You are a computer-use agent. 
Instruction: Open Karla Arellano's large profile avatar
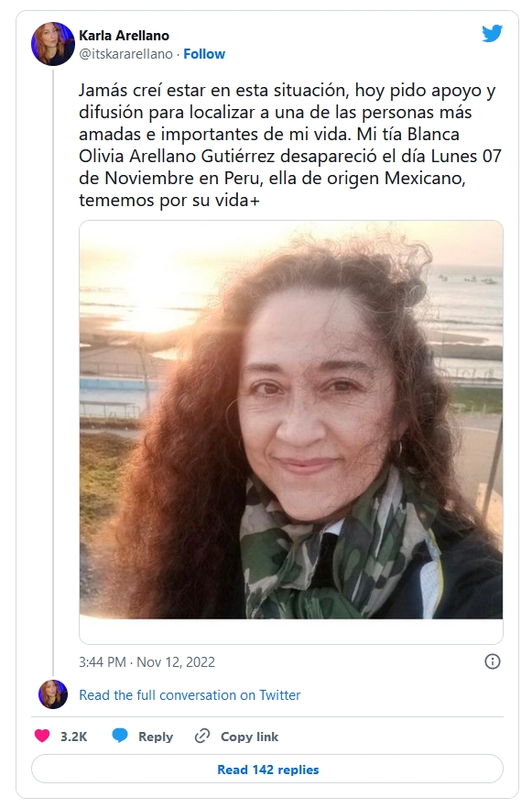pos(53,44)
